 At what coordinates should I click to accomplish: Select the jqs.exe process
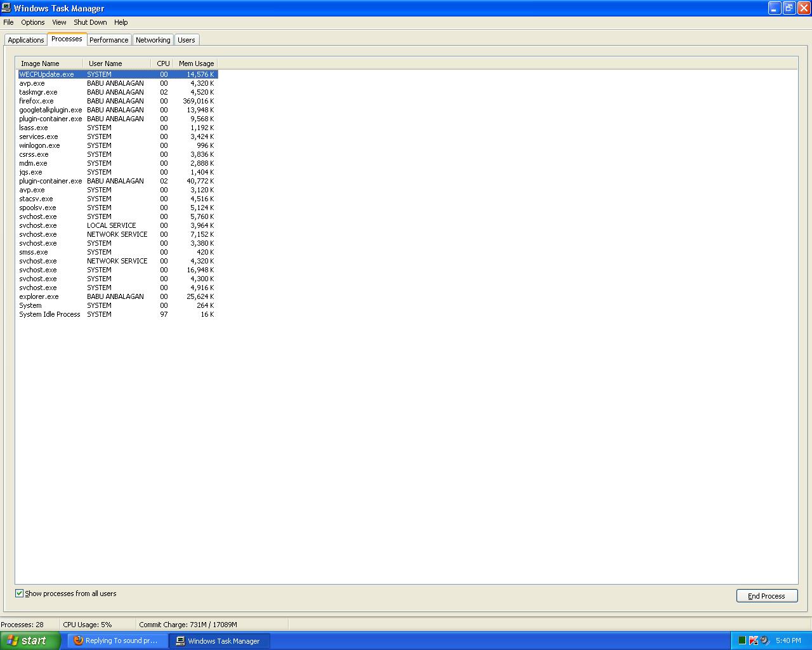(x=117, y=172)
